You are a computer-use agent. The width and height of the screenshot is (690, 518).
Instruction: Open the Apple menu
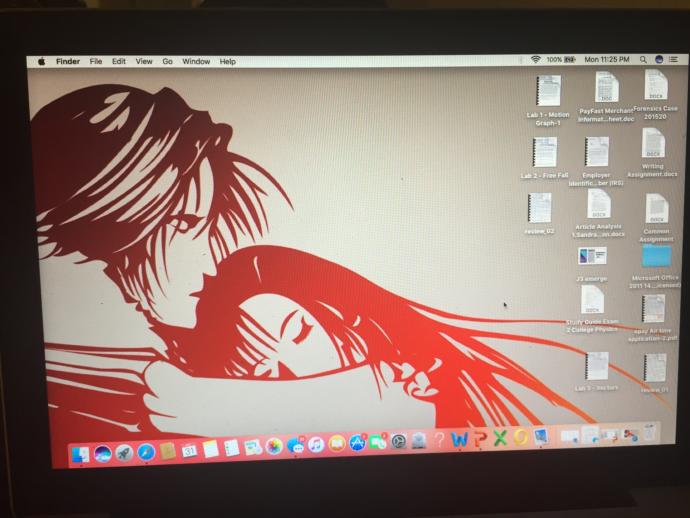(x=41, y=62)
